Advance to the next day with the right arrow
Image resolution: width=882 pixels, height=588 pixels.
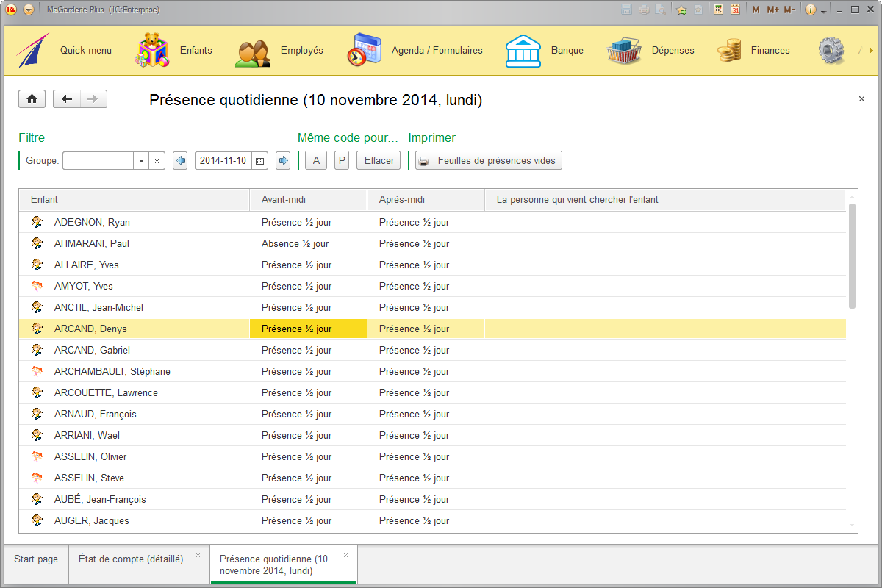[283, 160]
